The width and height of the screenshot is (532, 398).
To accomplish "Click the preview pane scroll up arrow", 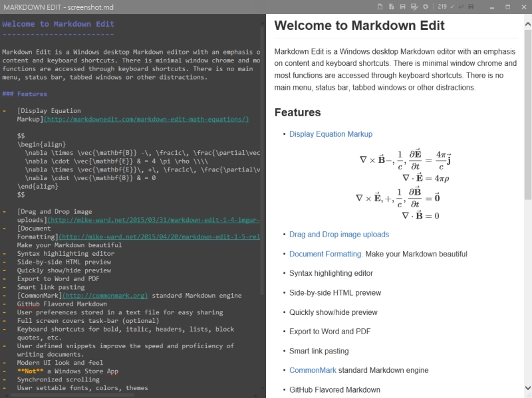I will [x=527, y=24].
